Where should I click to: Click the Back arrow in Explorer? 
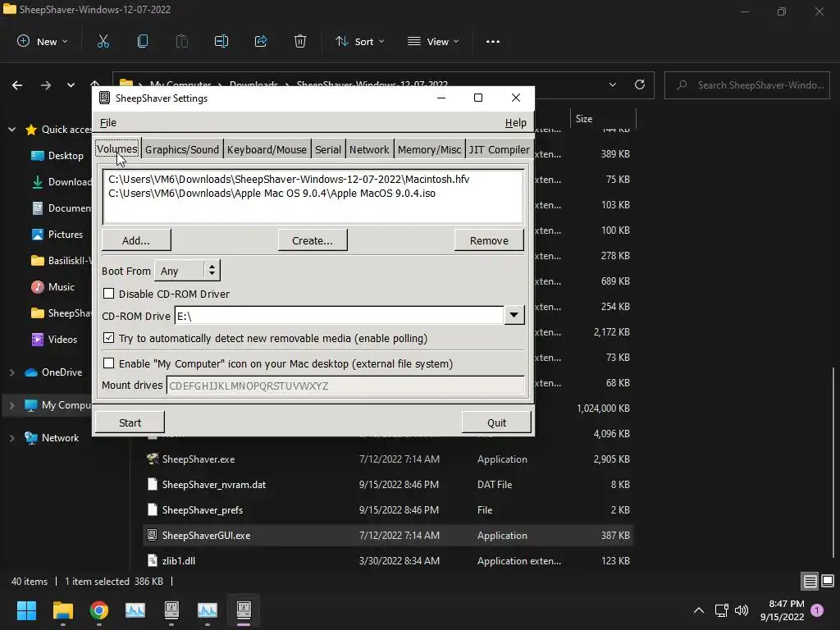(x=17, y=85)
